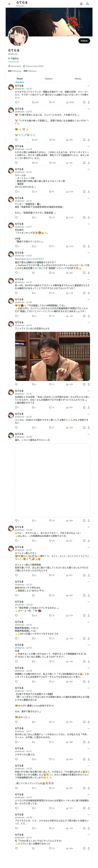The height and width of the screenshot is (868, 98).
Task: Retweet the post with 526 reposts
Action: pyautogui.click(x=33, y=102)
